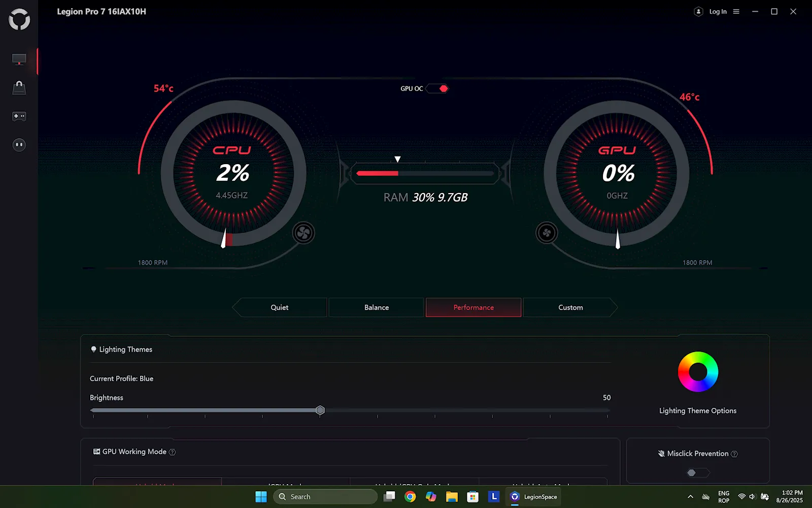The width and height of the screenshot is (812, 508).
Task: Open Task View in the taskbar
Action: pyautogui.click(x=390, y=496)
